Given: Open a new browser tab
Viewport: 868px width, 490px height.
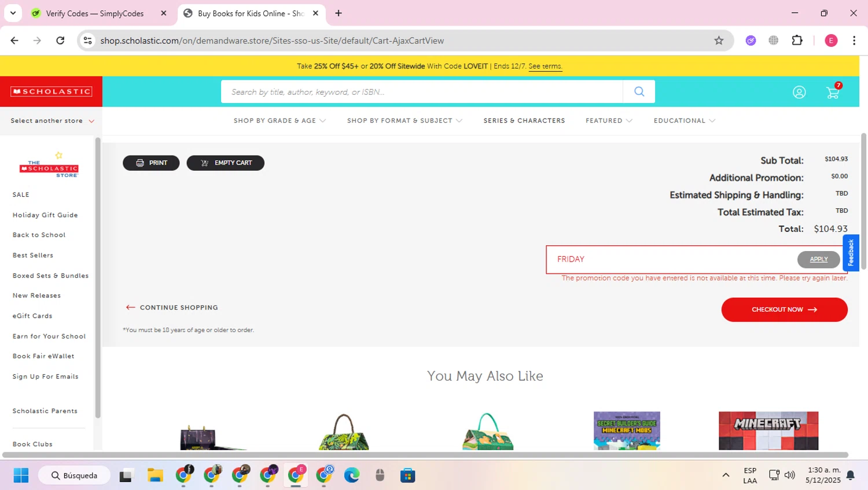Looking at the screenshot, I should (339, 13).
